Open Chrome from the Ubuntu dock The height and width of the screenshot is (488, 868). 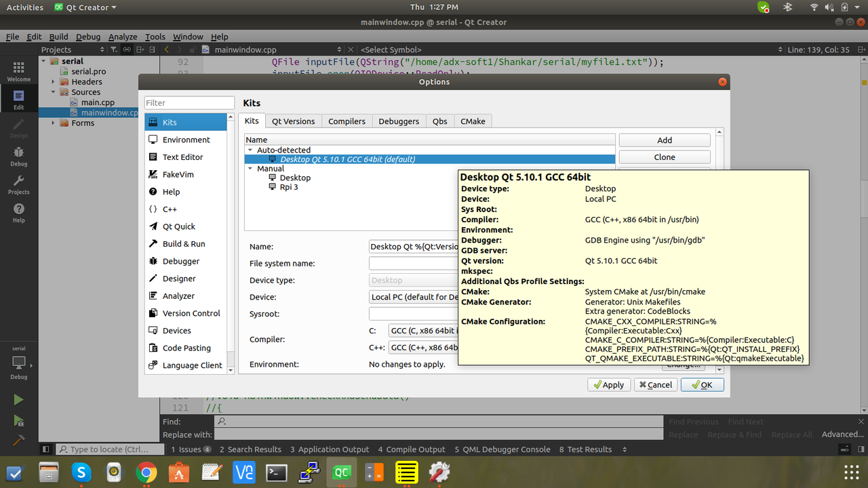click(146, 472)
